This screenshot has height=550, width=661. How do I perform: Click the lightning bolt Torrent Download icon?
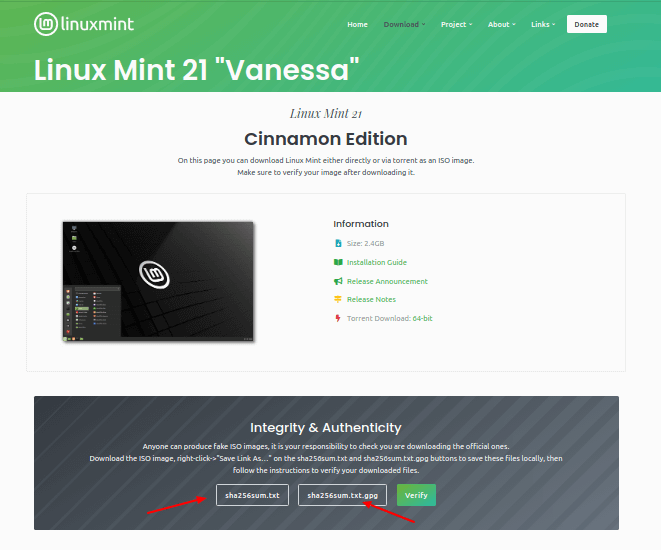tap(338, 318)
